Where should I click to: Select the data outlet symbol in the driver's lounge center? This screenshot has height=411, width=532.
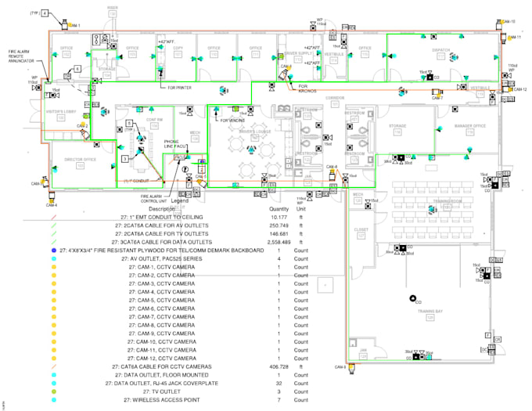(251, 149)
